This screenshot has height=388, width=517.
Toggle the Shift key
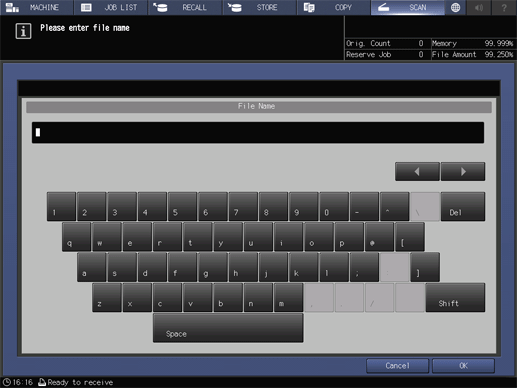[x=455, y=298]
